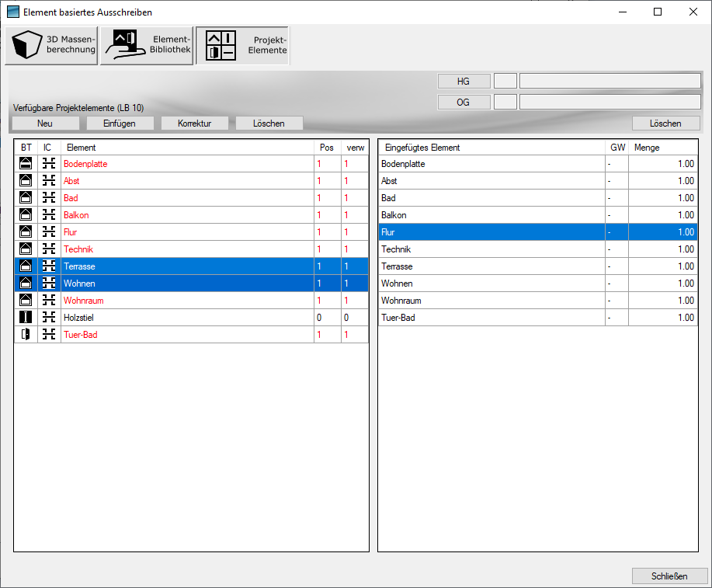The height and width of the screenshot is (588, 712).
Task: Click the Element column header
Action: 188,148
